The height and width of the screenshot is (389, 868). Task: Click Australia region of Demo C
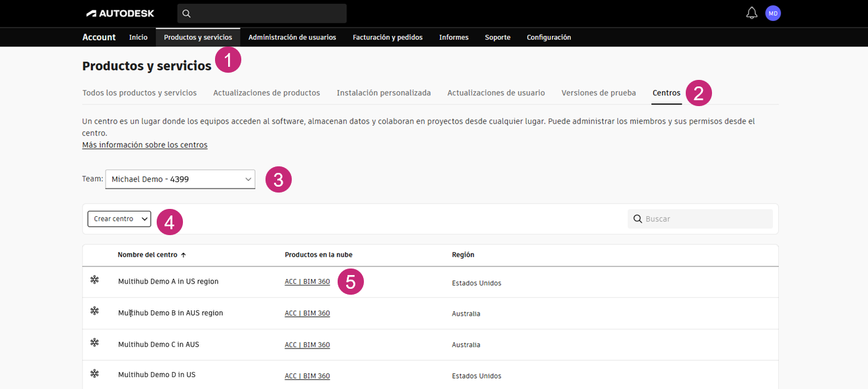(x=466, y=345)
